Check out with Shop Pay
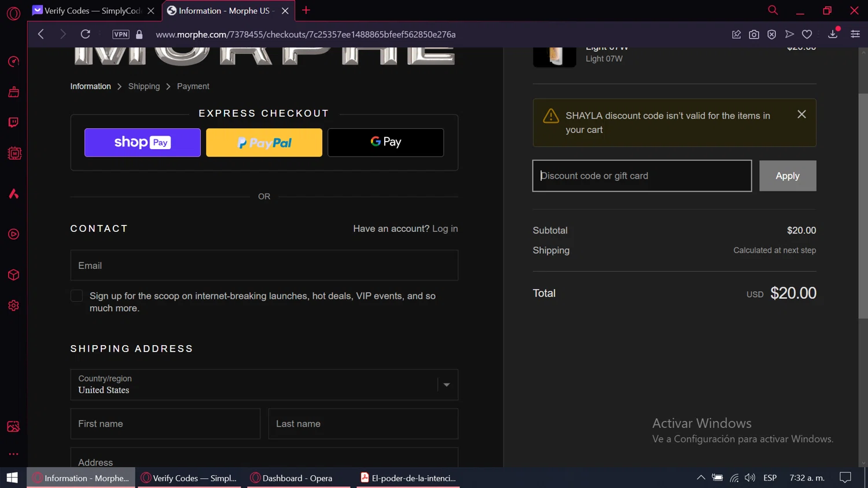This screenshot has width=868, height=488. [x=142, y=142]
